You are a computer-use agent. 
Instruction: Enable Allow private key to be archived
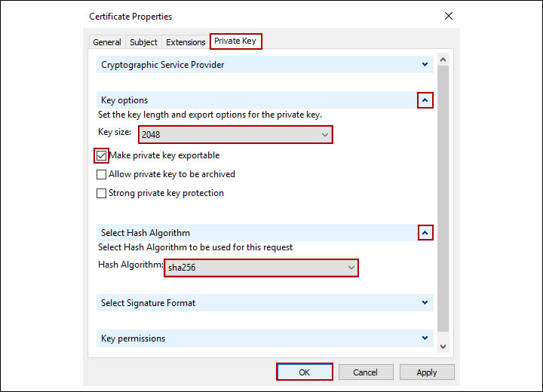click(x=102, y=174)
